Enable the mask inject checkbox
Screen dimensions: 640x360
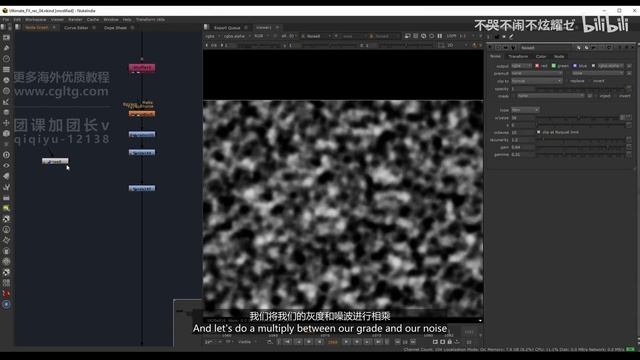click(x=596, y=96)
